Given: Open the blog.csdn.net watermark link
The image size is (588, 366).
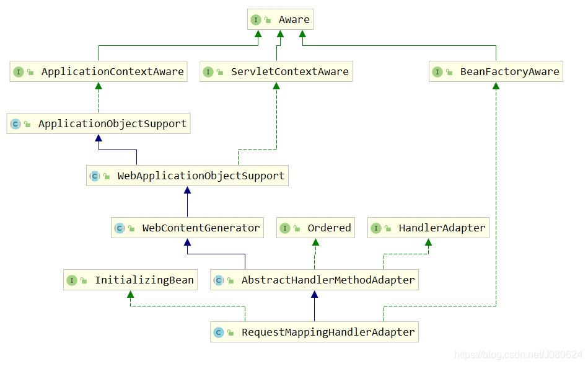Looking at the screenshot, I should pyautogui.click(x=518, y=355).
